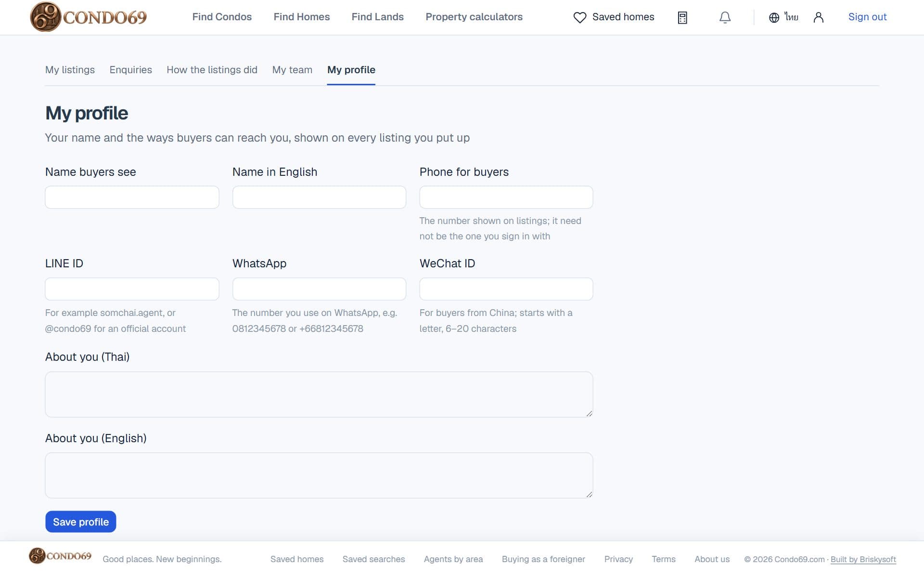Open Buying as a foreigner footer link
This screenshot has height=578, width=924.
point(543,559)
